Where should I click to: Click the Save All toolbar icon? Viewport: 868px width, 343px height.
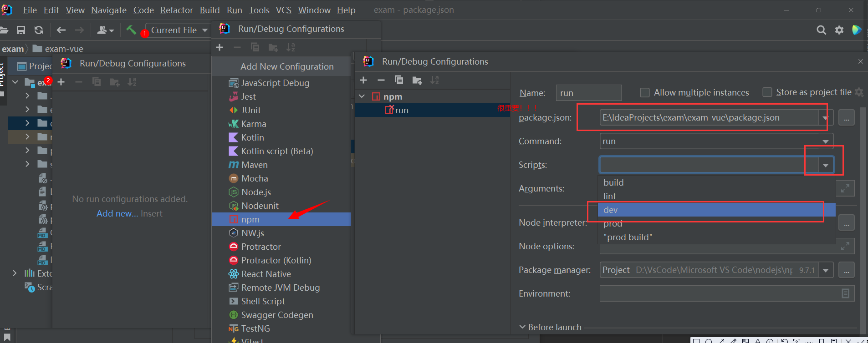pos(21,30)
